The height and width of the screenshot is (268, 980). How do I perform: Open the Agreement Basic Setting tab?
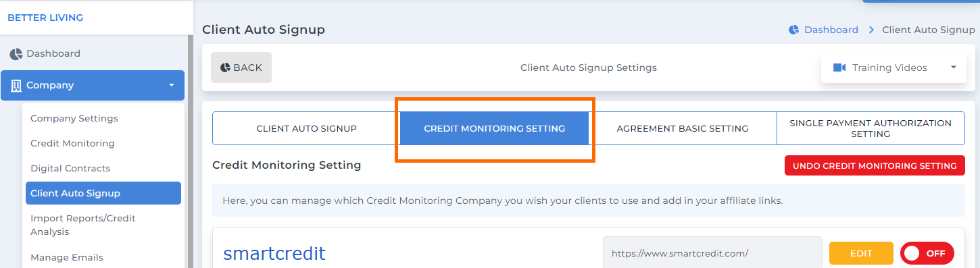[682, 128]
